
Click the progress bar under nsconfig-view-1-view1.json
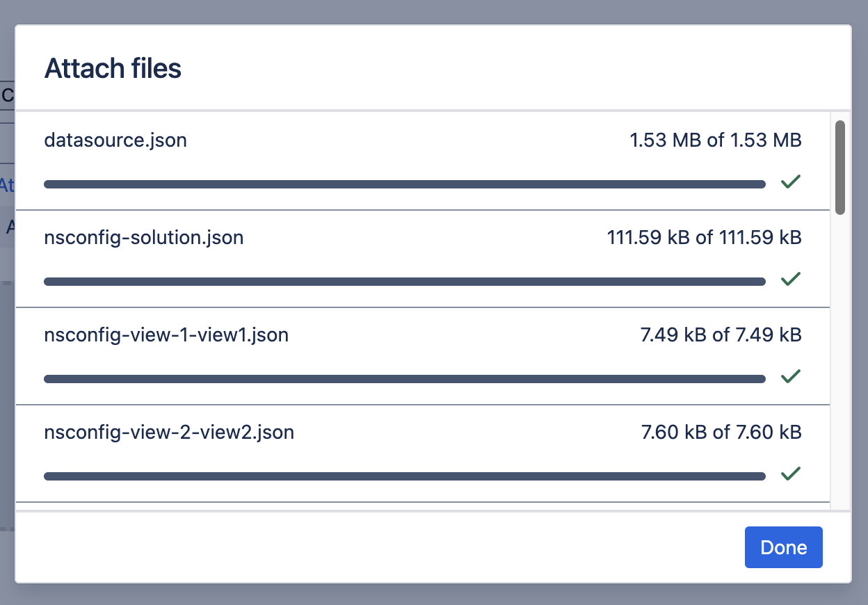pyautogui.click(x=404, y=379)
